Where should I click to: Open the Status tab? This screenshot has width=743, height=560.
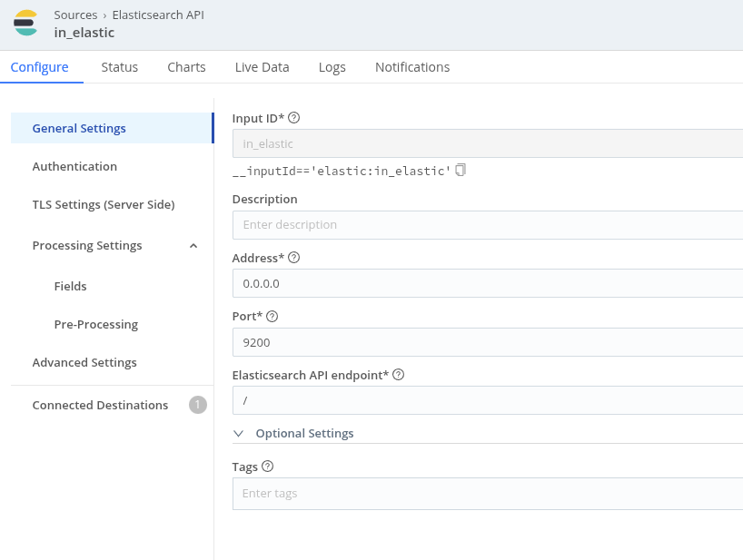119,66
